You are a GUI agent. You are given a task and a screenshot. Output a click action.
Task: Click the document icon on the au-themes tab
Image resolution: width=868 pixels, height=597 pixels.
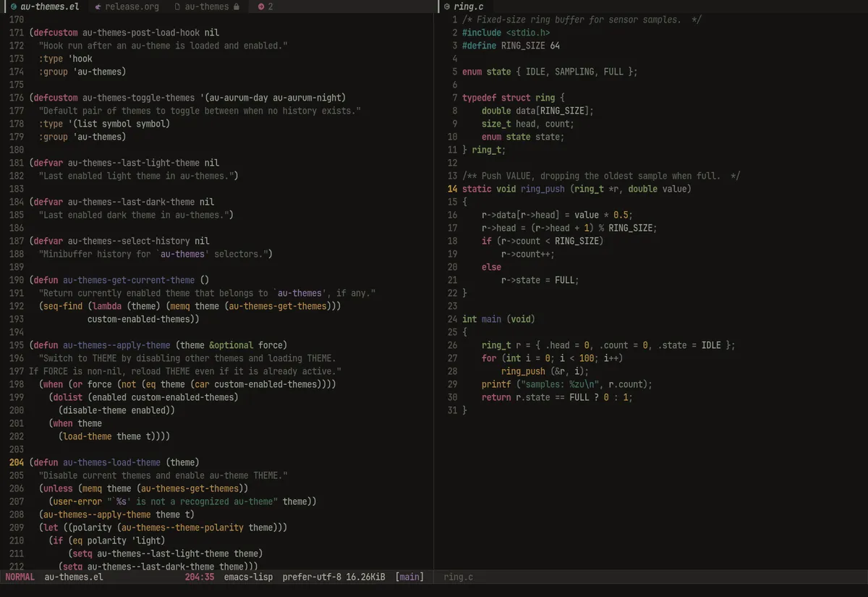pos(178,7)
